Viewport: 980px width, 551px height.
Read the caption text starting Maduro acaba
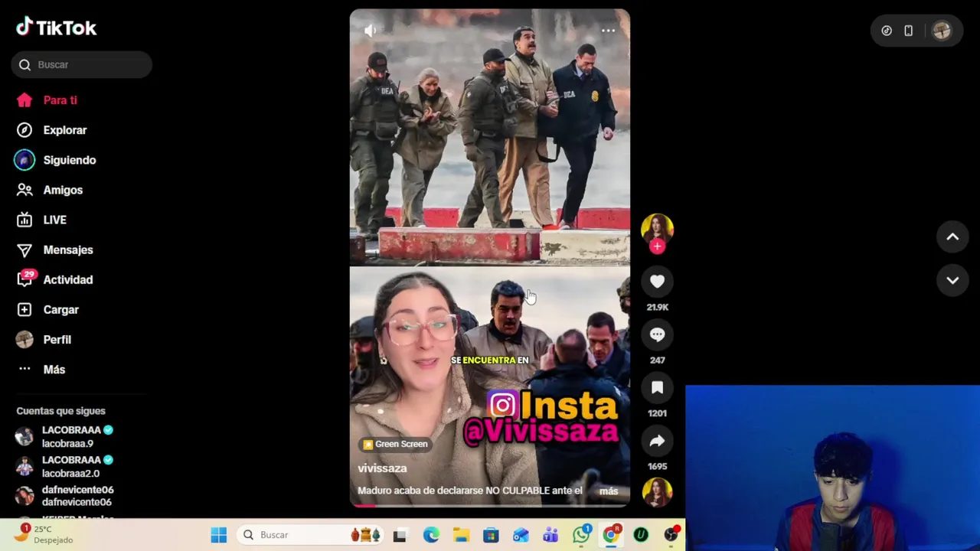point(470,491)
